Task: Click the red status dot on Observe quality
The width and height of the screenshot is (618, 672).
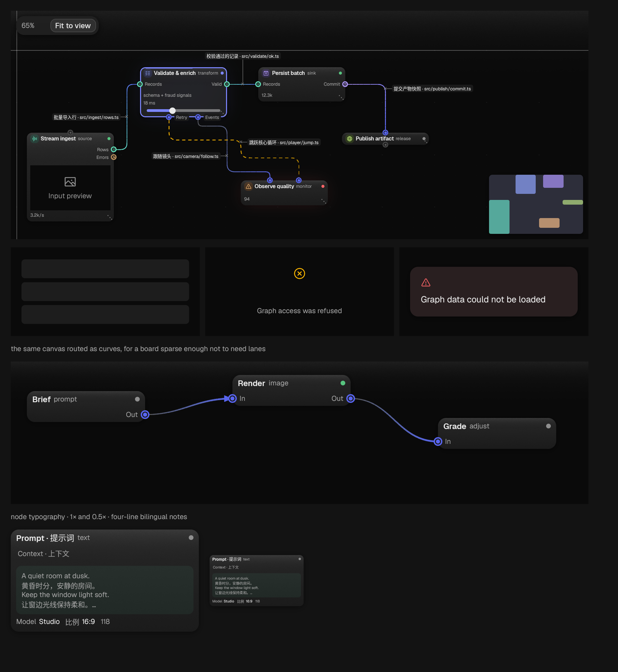Action: pos(323,186)
